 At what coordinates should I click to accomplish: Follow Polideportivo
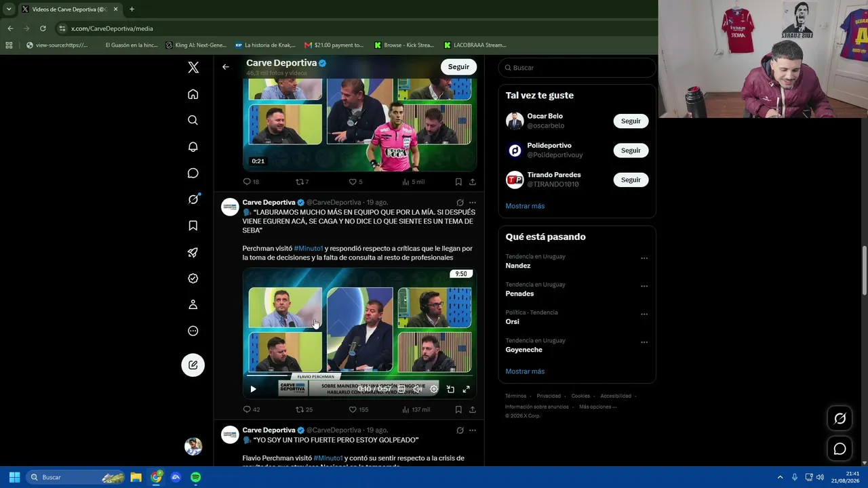[x=631, y=150]
